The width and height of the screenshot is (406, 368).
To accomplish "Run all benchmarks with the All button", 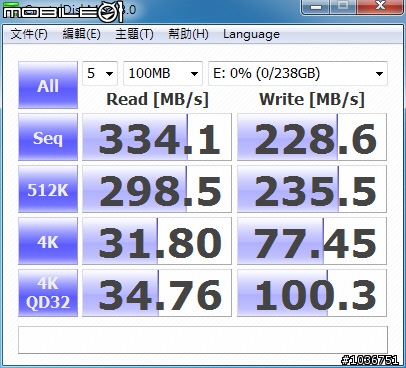I will (x=48, y=85).
